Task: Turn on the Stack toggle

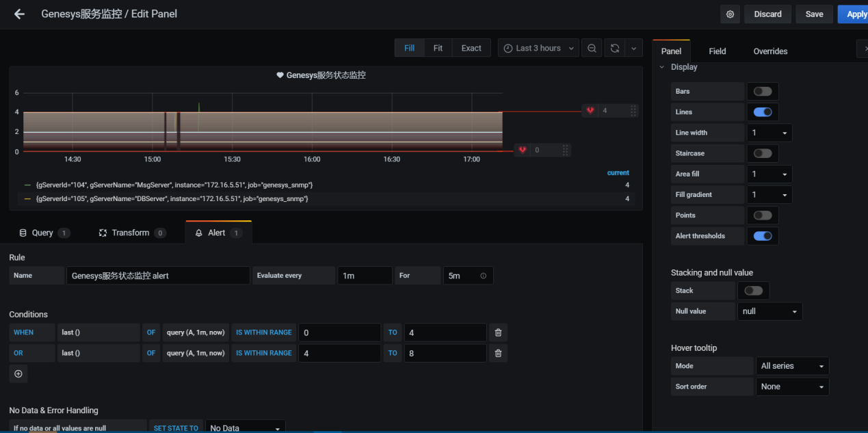Action: 753,291
